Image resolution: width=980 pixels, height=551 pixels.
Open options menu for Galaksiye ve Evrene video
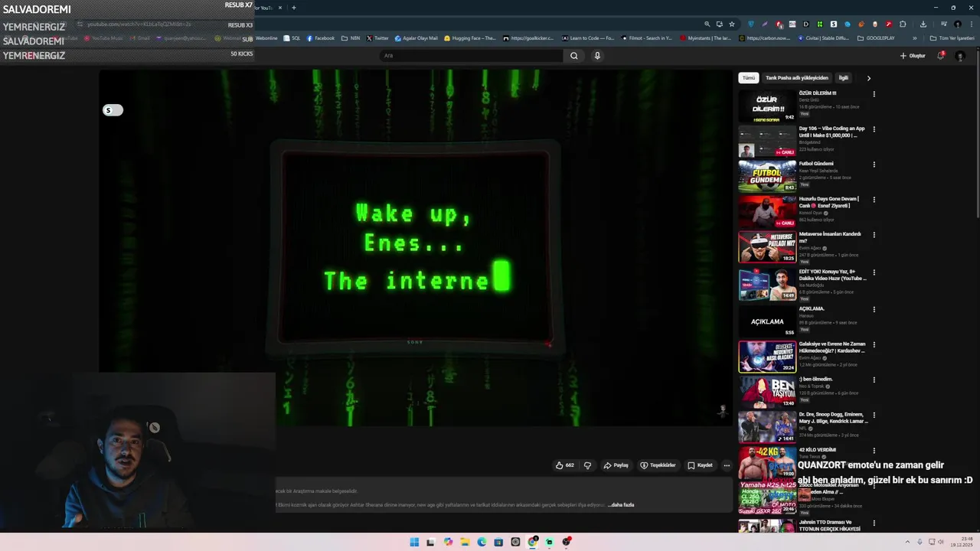874,345
